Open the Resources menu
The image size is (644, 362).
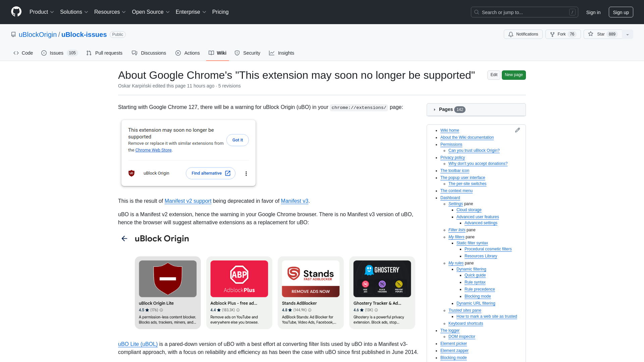(110, 12)
